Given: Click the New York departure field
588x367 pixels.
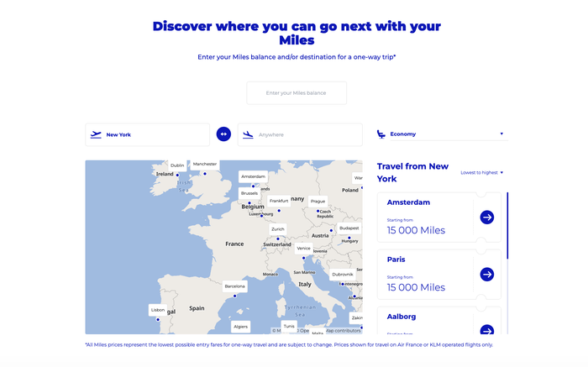Looking at the screenshot, I should 147,134.
